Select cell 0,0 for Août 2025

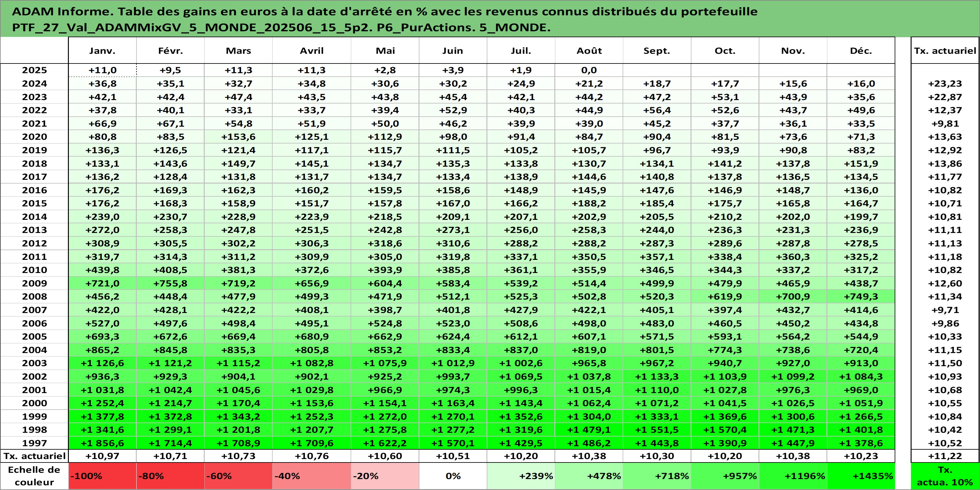(589, 70)
